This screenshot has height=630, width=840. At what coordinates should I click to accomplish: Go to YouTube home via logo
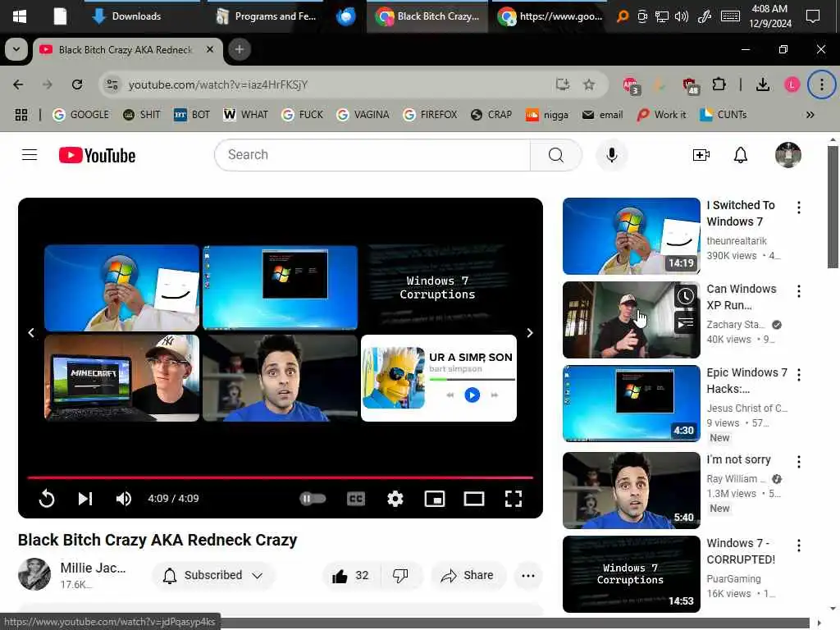(97, 155)
